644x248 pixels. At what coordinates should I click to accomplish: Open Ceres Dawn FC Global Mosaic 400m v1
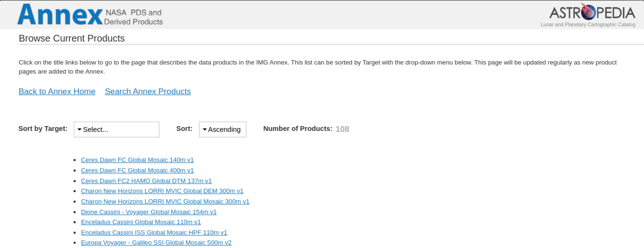137,170
